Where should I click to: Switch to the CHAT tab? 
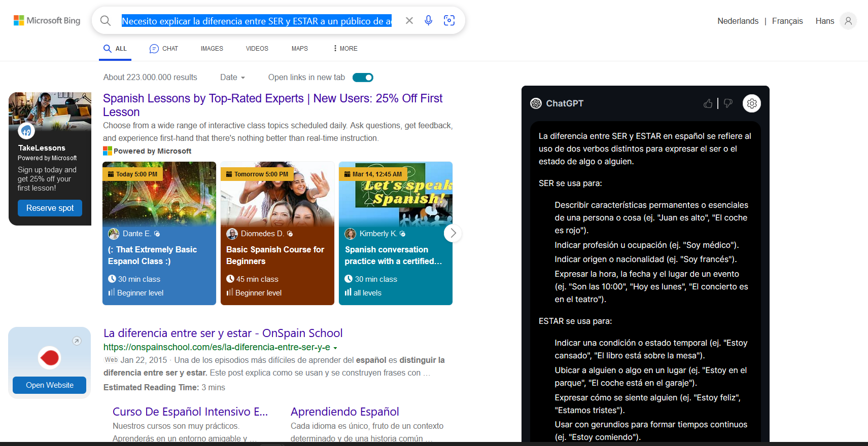tap(164, 49)
